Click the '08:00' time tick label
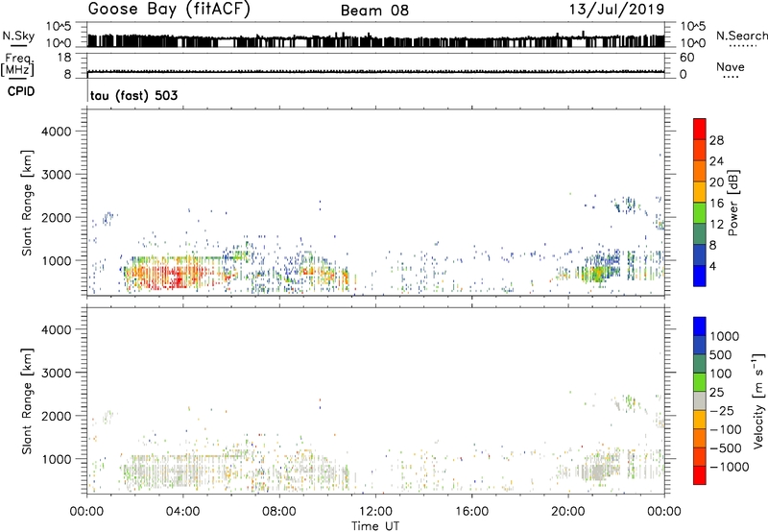This screenshot has width=768, height=532. pos(279,512)
